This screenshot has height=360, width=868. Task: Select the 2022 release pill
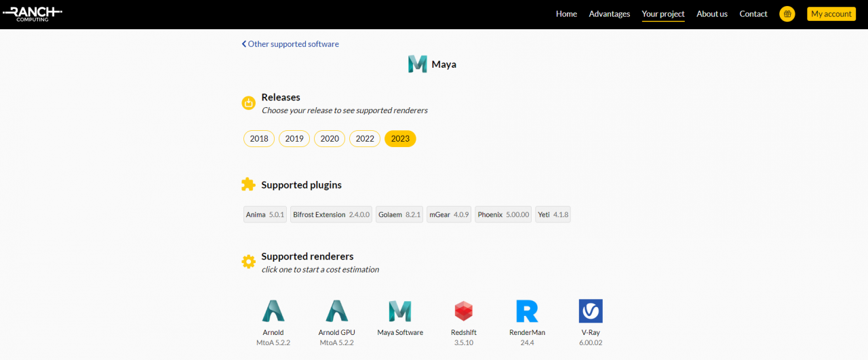point(365,138)
